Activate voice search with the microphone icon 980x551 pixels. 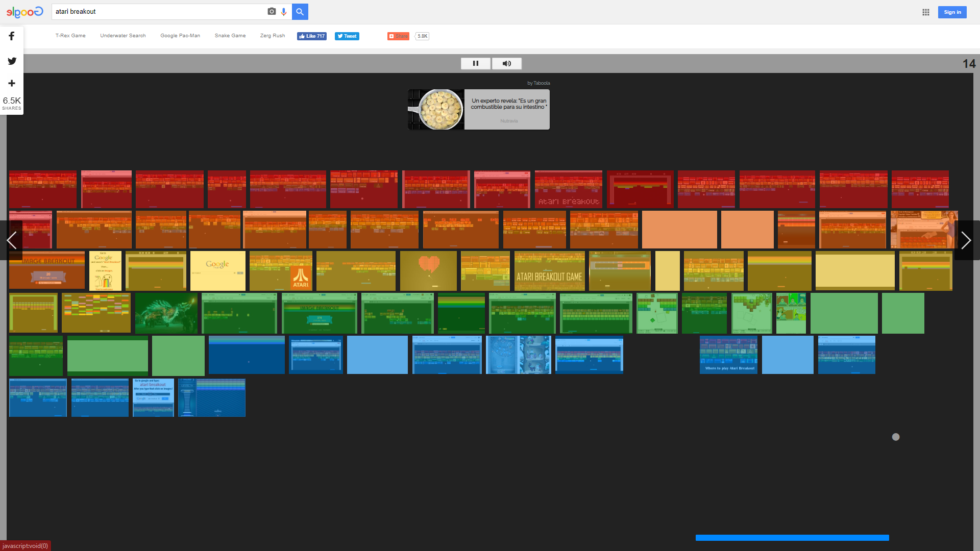(284, 11)
